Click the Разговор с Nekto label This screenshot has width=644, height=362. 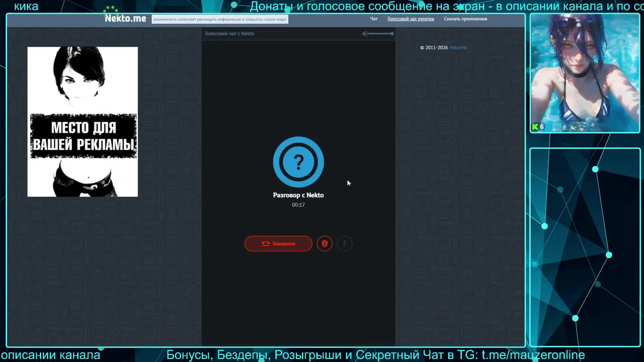[298, 195]
